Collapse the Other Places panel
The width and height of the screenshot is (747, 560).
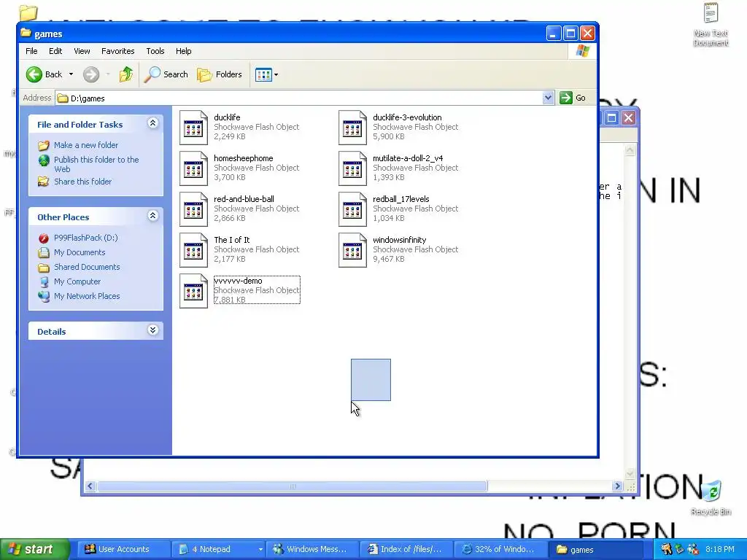tap(153, 216)
